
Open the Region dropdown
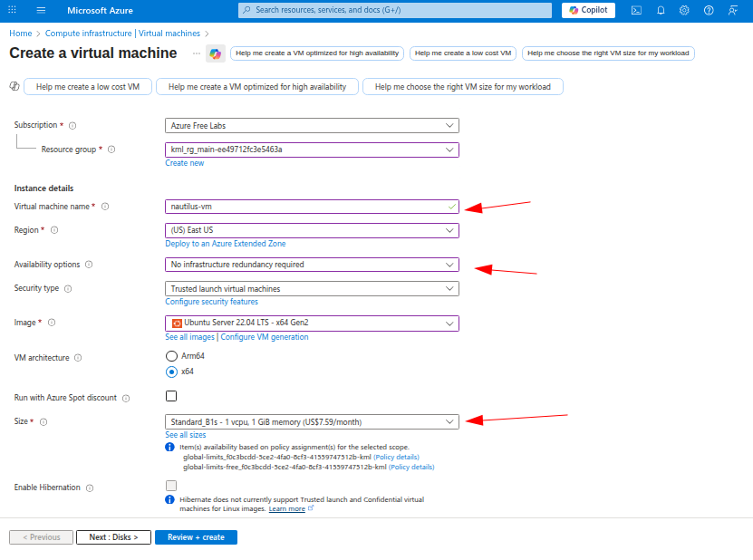pyautogui.click(x=312, y=230)
